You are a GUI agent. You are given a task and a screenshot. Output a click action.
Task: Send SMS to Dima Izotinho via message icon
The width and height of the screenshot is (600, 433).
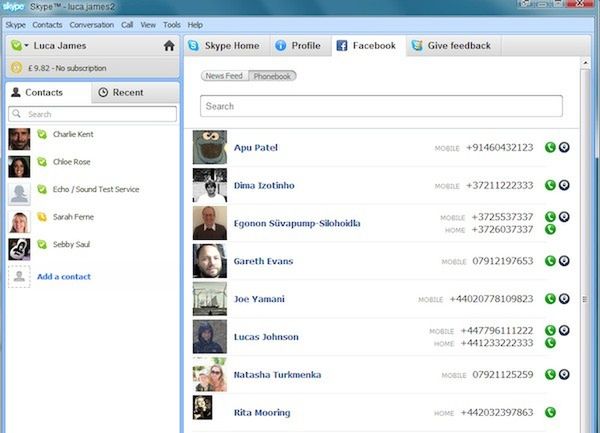pyautogui.click(x=564, y=185)
